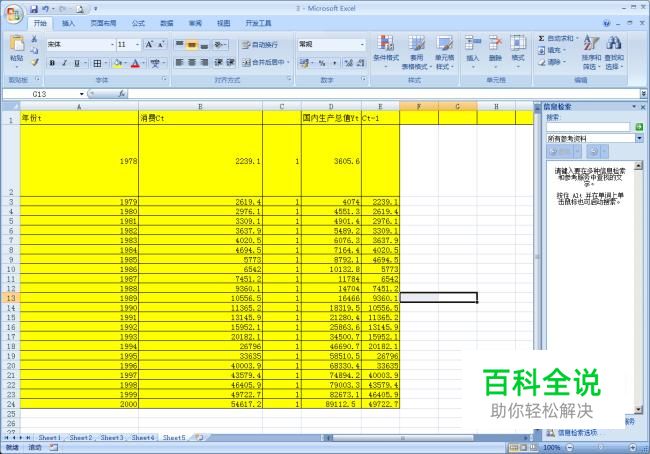Cut selection with the scissors icon

(34, 39)
